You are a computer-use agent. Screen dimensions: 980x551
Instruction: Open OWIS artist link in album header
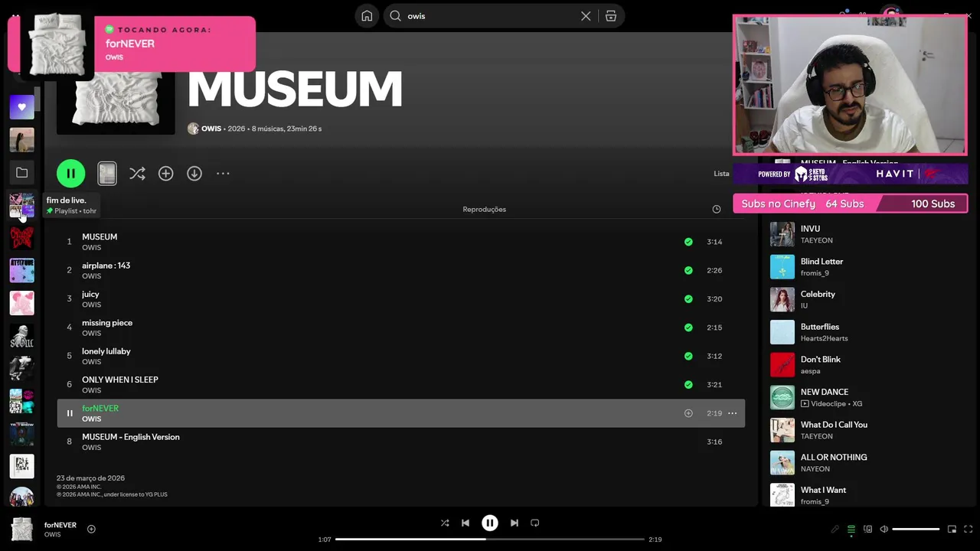(x=211, y=129)
